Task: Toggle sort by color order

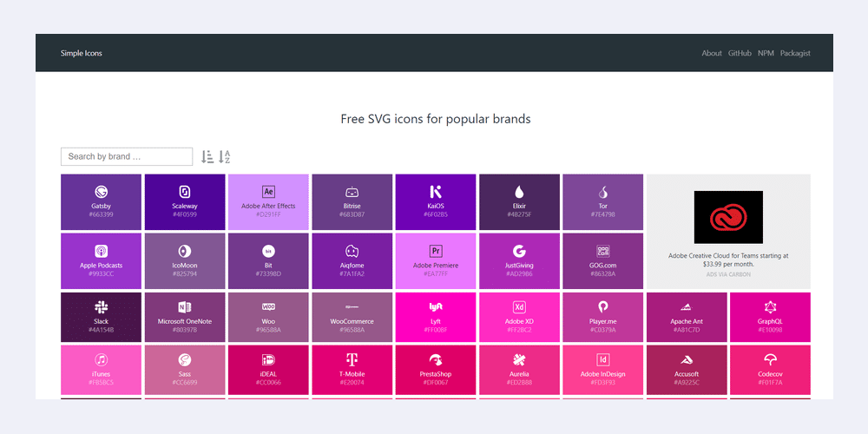Action: tap(207, 157)
